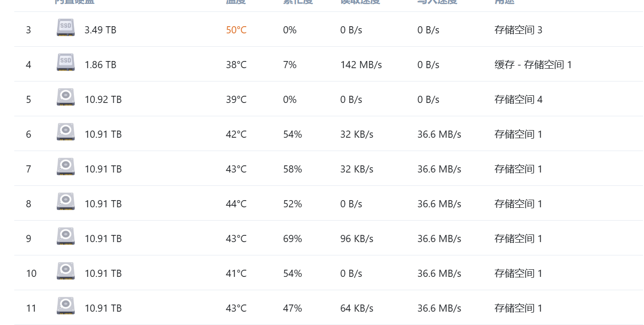644x325 pixels.
Task: Select the "缓存 - 存储空间 1" usage entry
Action: (533, 65)
